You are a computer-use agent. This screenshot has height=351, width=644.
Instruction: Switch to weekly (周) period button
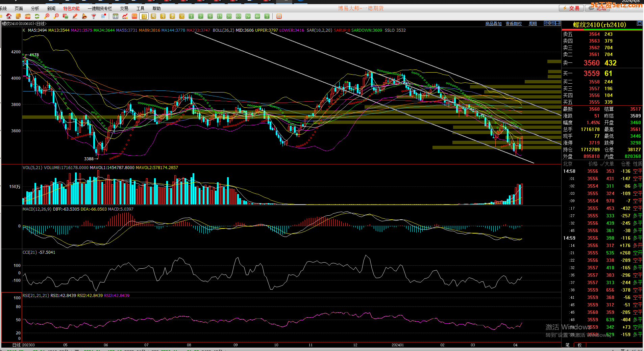(x=153, y=16)
